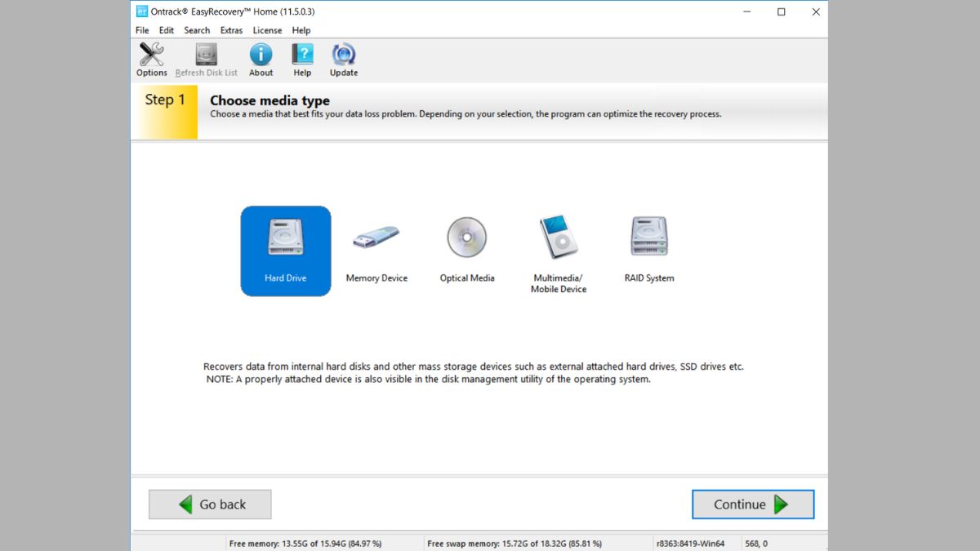Click the Choose media type heading
Screen dimensions: 980x551
(x=269, y=101)
